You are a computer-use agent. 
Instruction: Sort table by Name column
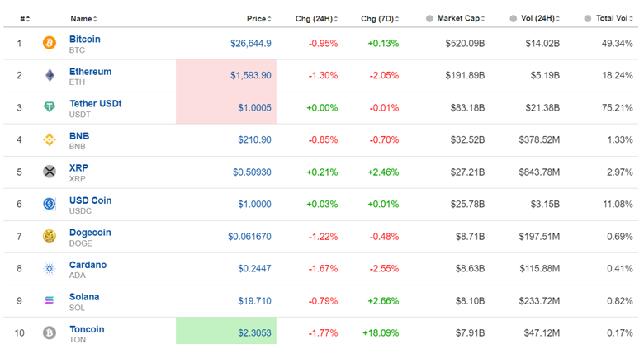(83, 19)
